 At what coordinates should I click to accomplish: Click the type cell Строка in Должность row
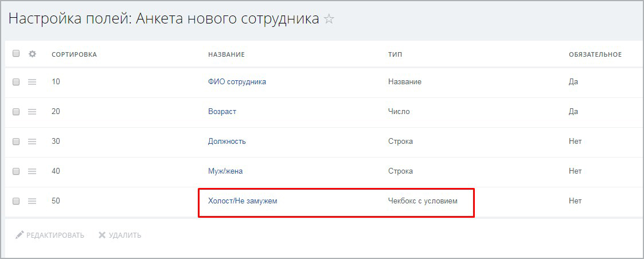tap(400, 142)
